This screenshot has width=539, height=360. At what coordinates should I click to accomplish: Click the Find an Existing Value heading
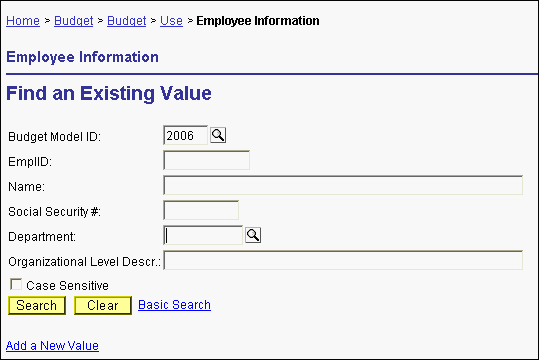pos(109,93)
